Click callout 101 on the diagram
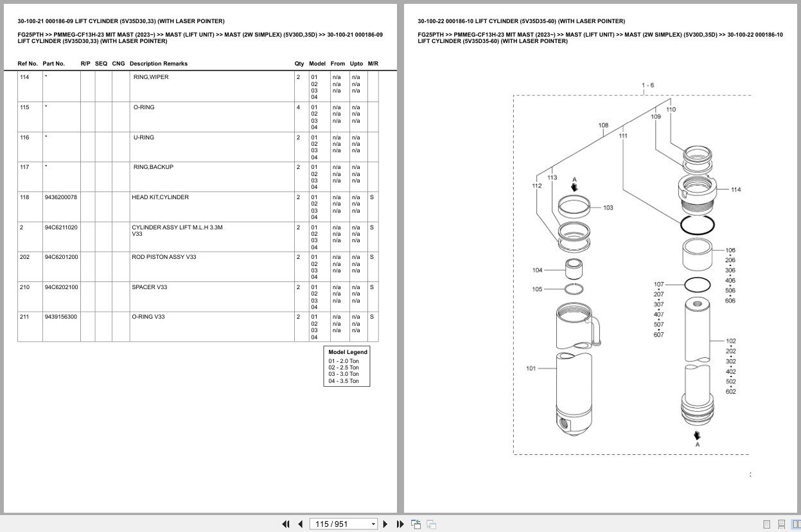Screen dimensions: 801x532 tap(531, 368)
